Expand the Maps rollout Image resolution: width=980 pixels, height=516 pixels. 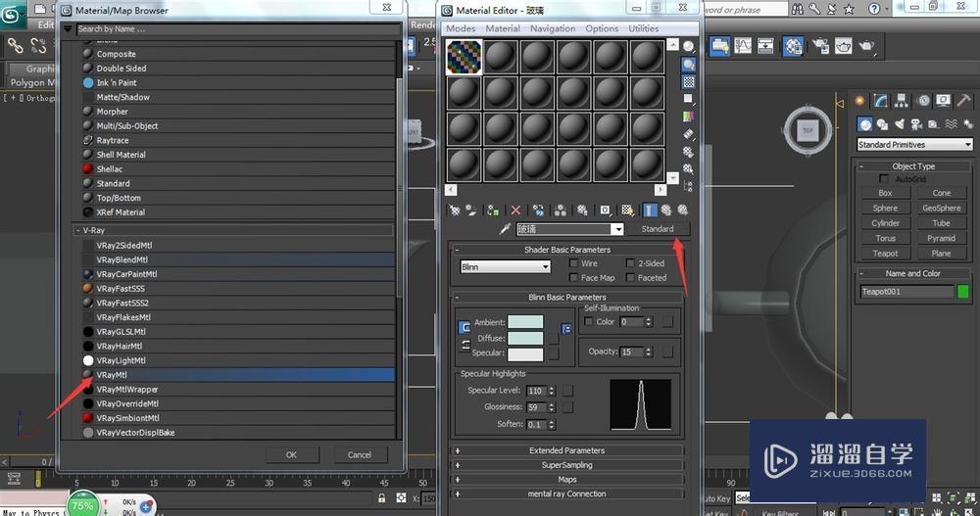(x=567, y=480)
